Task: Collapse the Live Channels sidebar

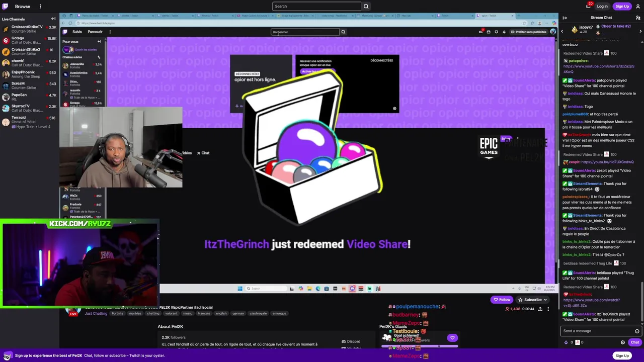Action: [x=53, y=19]
